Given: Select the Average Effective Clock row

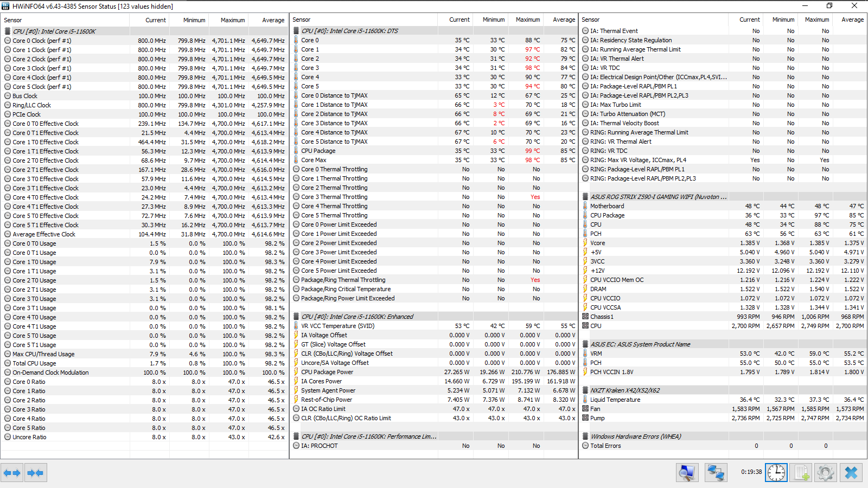Looking at the screenshot, I should click(144, 234).
